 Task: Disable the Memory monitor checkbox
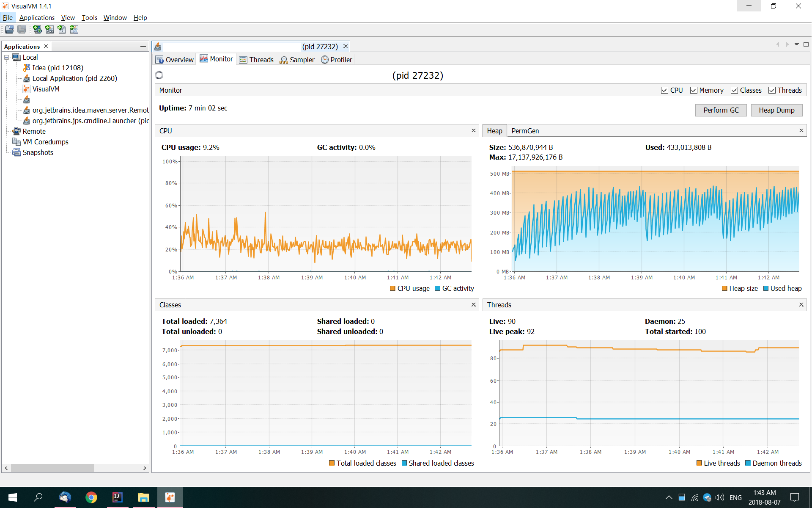694,90
